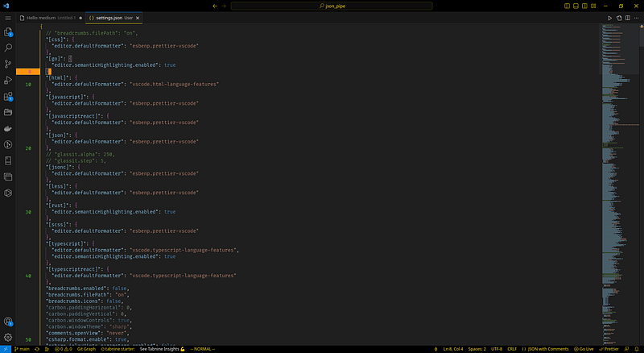Open the Extensions view
Screen dimensions: 644x353
8,96
